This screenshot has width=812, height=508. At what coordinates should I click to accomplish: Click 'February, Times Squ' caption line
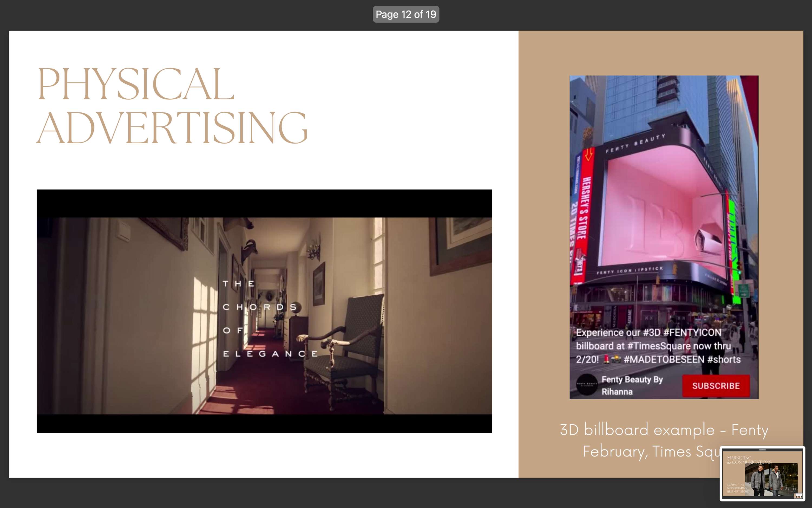click(651, 452)
